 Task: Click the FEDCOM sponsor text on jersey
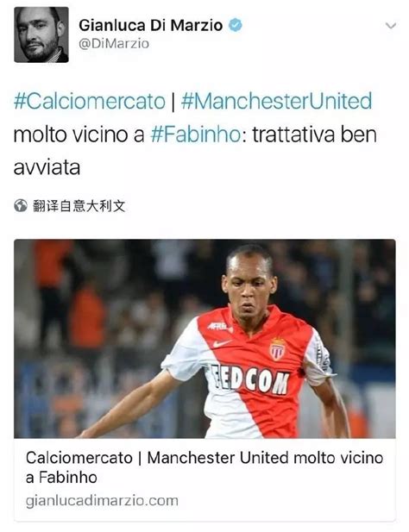pyautogui.click(x=250, y=379)
